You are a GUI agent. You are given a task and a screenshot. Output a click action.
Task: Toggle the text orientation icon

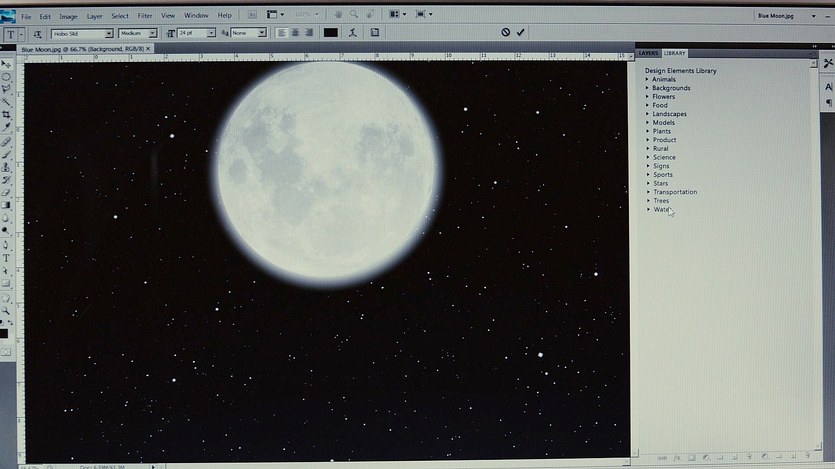[x=38, y=33]
